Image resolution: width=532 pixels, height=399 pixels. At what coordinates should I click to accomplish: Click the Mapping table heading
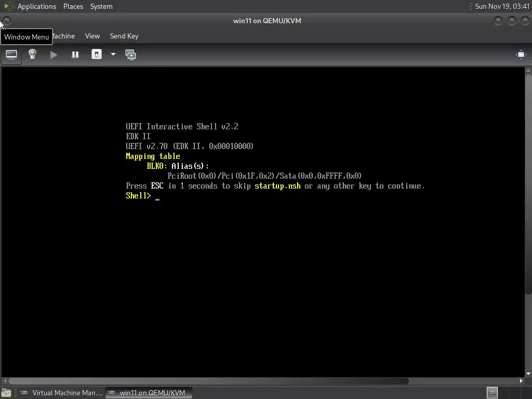pyautogui.click(x=153, y=156)
